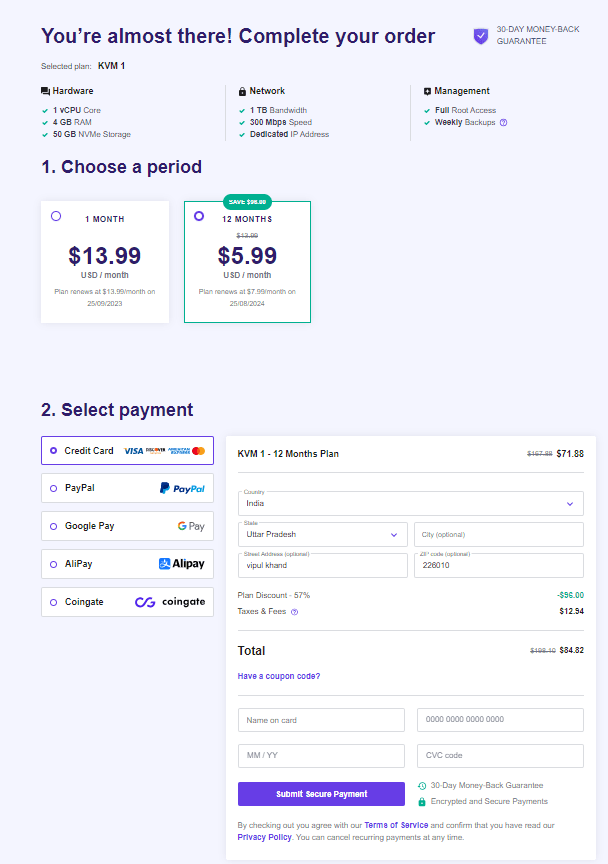Open the Country dropdown showing India
Screen dimensions: 608x864
[x=410, y=503]
